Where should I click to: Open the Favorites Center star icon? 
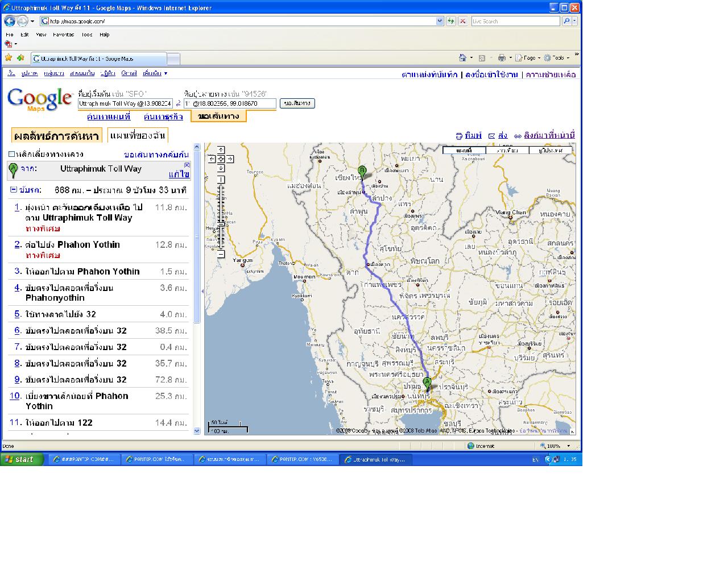tap(9, 58)
